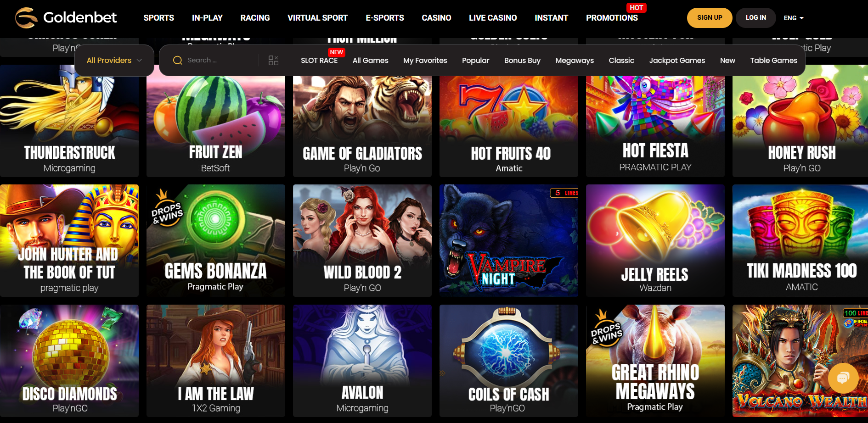
Task: Click the Sign Up button
Action: coord(710,18)
